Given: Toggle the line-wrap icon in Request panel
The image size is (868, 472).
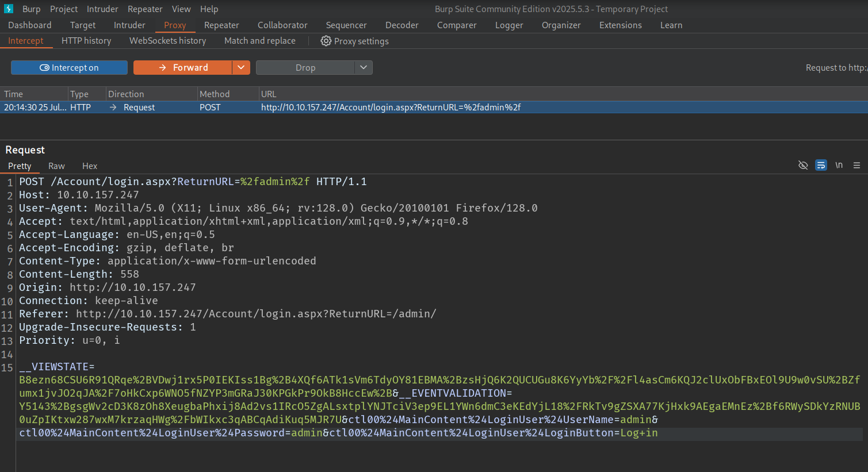Looking at the screenshot, I should pos(821,166).
